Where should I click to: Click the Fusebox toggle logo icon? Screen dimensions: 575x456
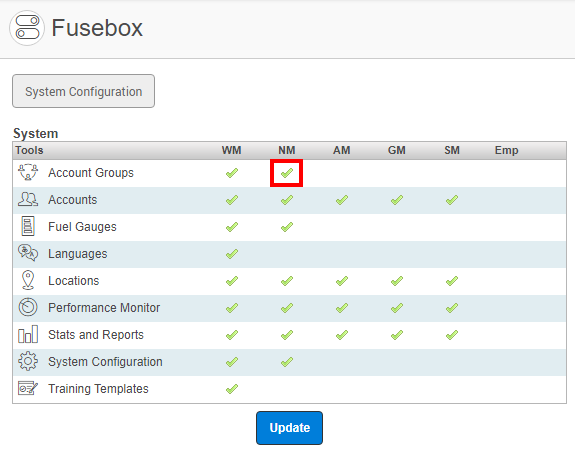27,28
